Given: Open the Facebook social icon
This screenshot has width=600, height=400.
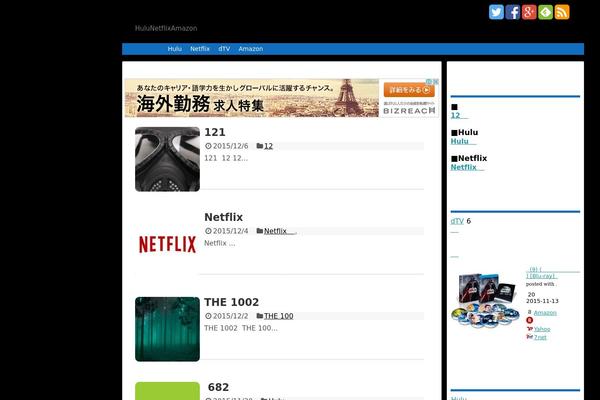Looking at the screenshot, I should tap(513, 12).
